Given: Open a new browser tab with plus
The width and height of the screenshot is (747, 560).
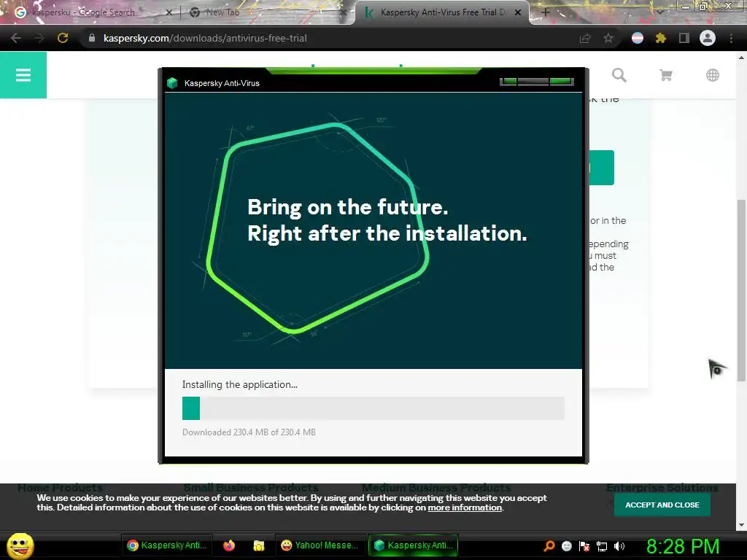Looking at the screenshot, I should (x=546, y=12).
